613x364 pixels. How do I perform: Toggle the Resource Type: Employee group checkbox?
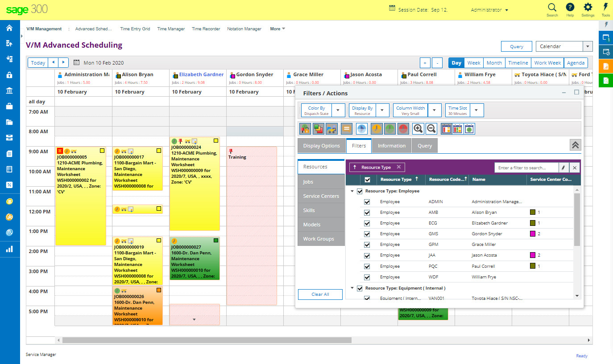coord(360,191)
